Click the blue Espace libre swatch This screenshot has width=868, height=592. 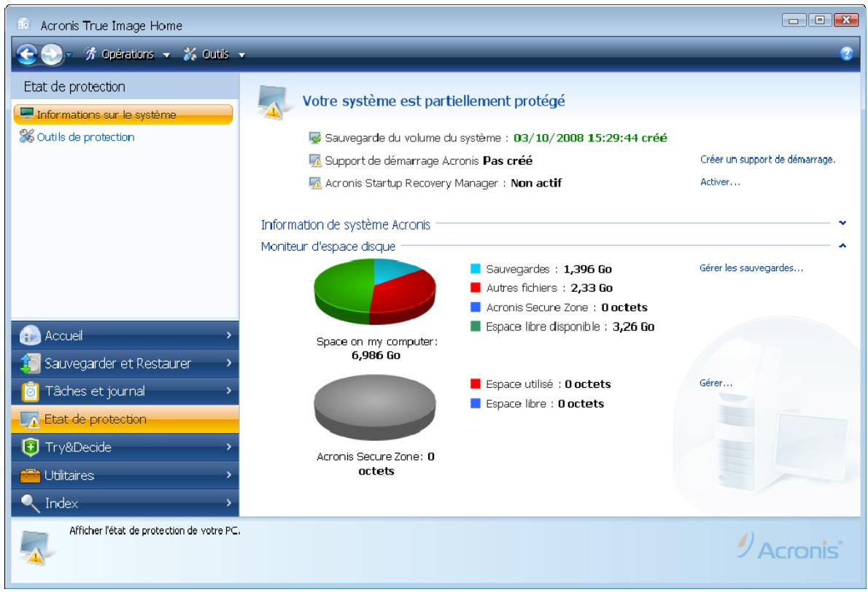pos(475,403)
